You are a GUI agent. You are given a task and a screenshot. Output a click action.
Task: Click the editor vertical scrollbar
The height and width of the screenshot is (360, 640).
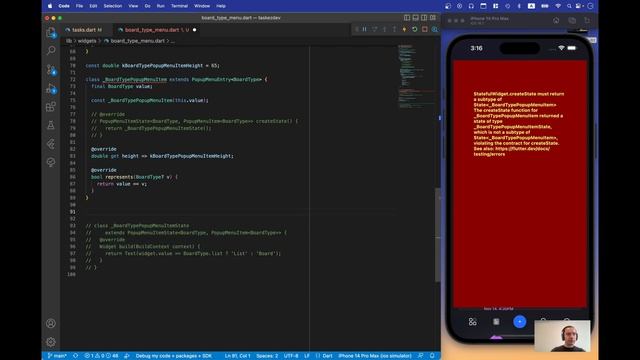pos(438,235)
